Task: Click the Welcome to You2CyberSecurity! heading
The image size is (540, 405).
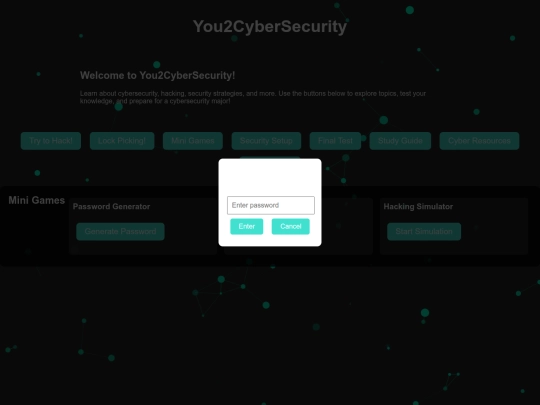Action: (157, 75)
